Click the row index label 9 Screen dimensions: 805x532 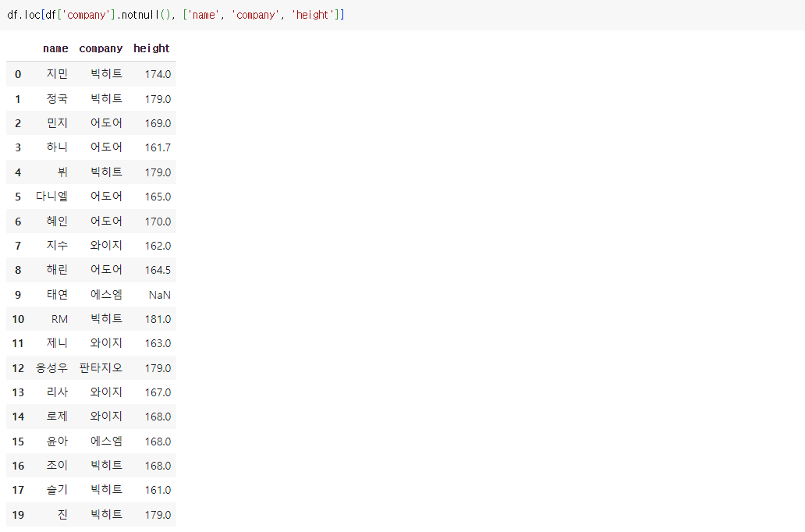(18, 296)
